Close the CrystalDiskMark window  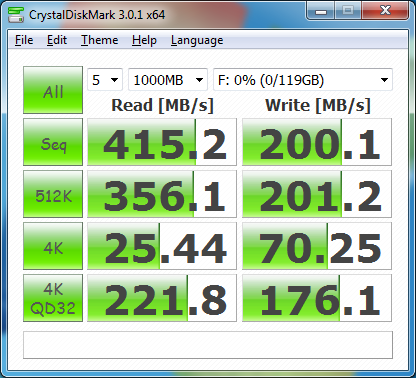(x=385, y=11)
